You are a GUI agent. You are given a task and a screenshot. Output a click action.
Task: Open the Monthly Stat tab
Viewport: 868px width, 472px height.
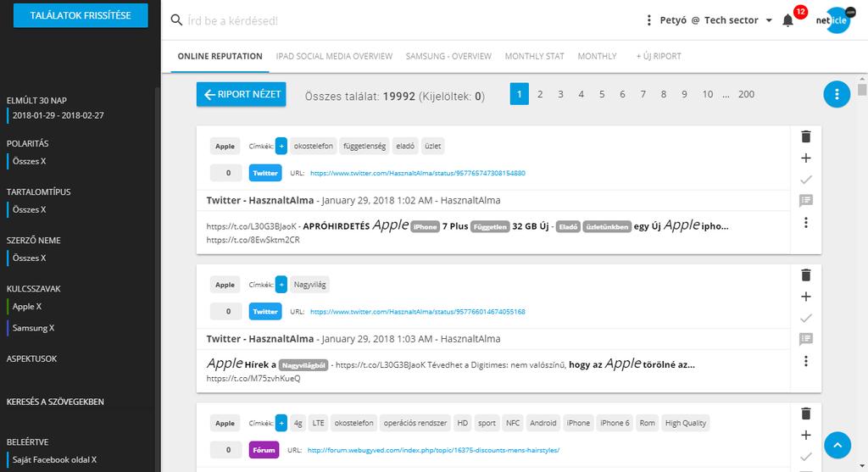tap(534, 56)
